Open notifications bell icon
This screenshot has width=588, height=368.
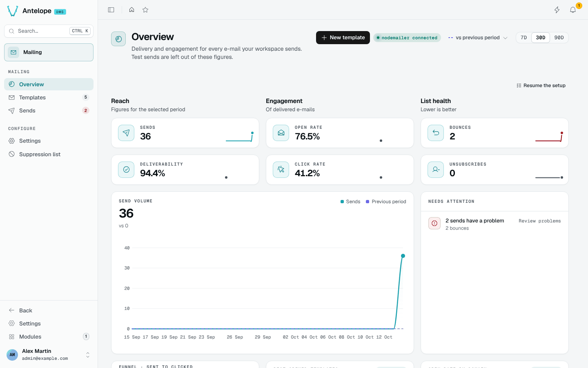tap(573, 10)
